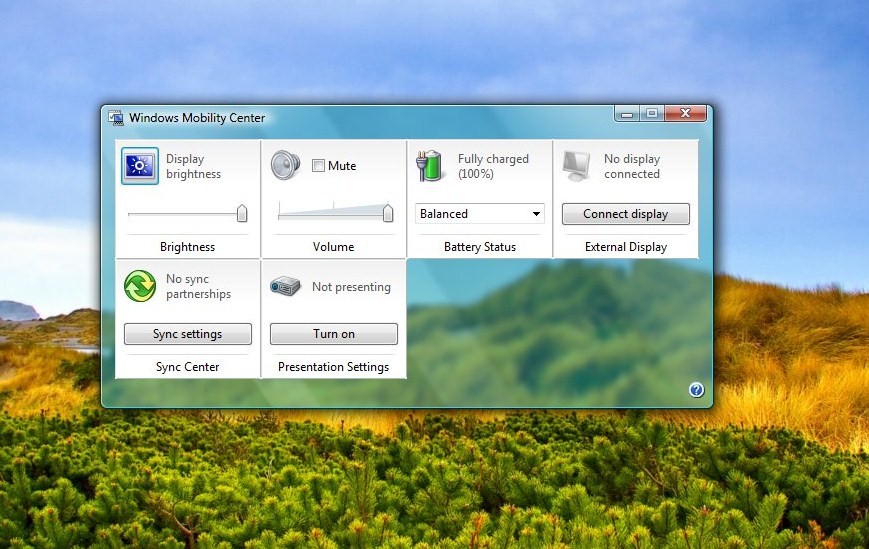The height and width of the screenshot is (549, 869).
Task: Click the 'Volume' tile label
Action: pos(333,247)
